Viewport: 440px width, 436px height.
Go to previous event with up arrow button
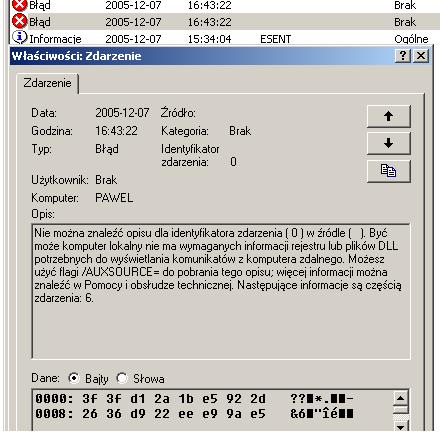click(x=388, y=116)
